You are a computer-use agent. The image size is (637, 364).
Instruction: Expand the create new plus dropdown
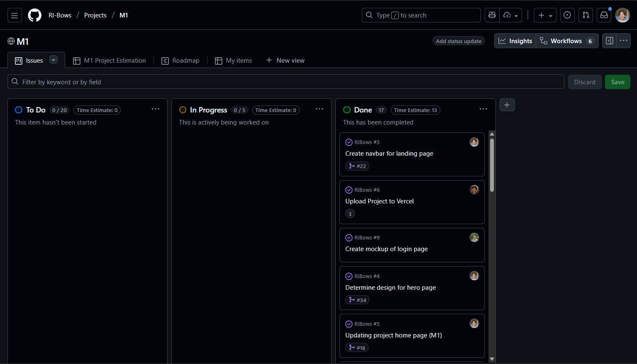click(545, 15)
